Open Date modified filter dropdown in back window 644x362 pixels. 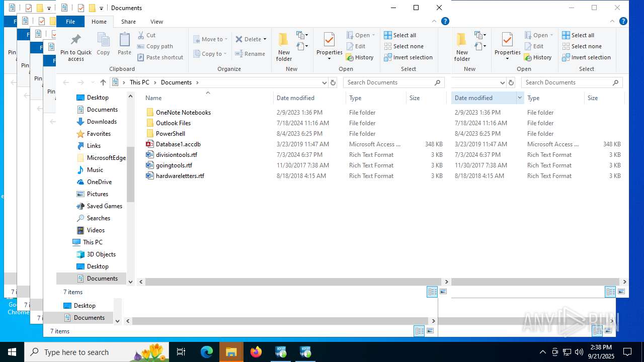[520, 98]
